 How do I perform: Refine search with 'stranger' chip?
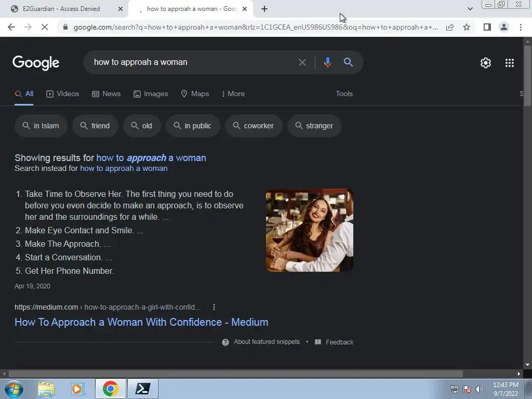314,126
